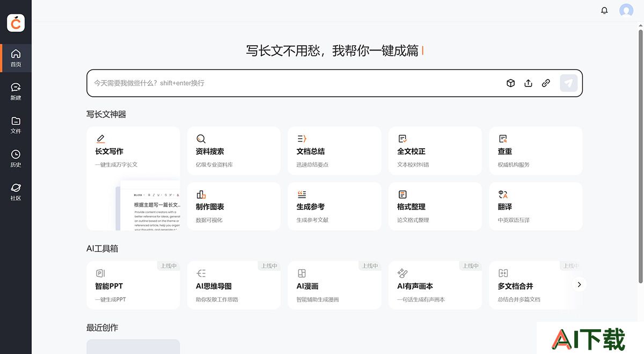Open the recent creation thumbnail under 最近创作
Viewport: 644px width, 354px height.
coord(133,346)
